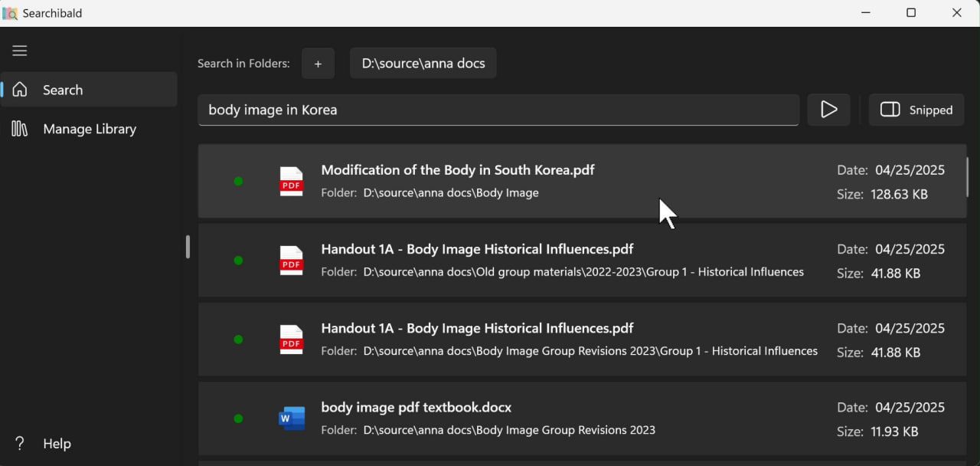Click the sidebar splitter handle
Screen dimensions: 980x466
point(188,246)
